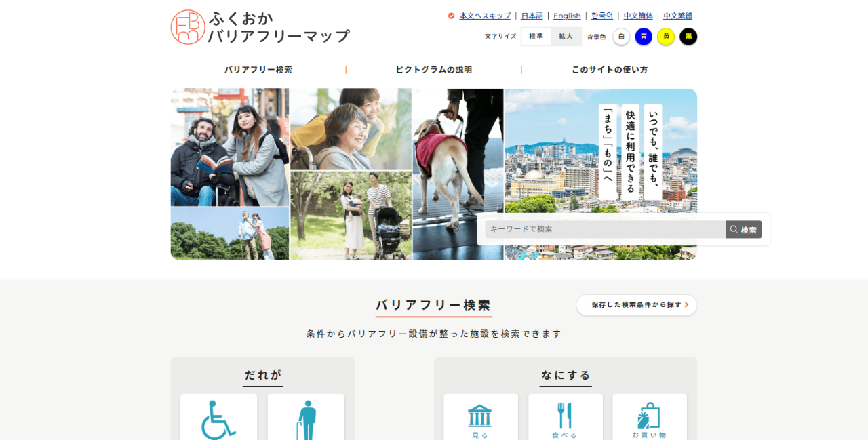The width and height of the screenshot is (868, 440).
Task: Select blue 青 background color
Action: [x=644, y=37]
